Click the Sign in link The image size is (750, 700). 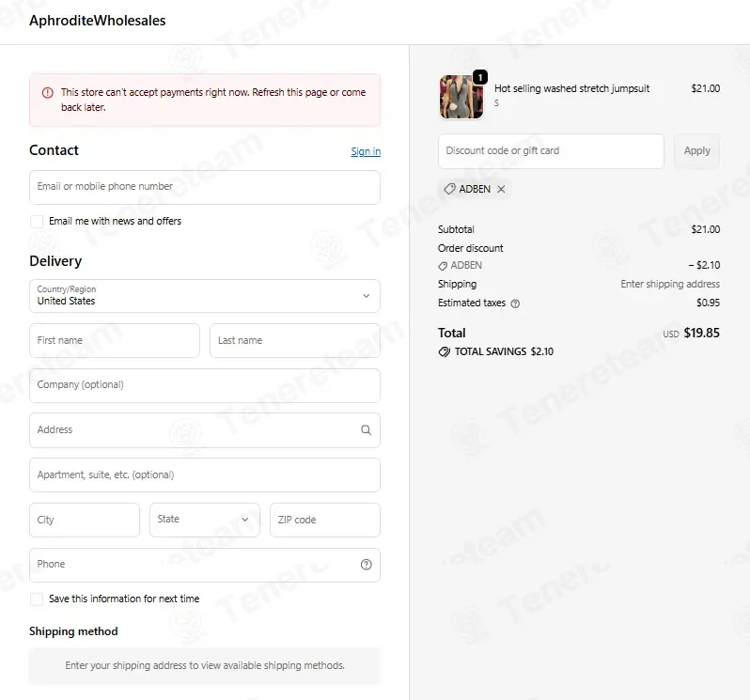point(366,151)
